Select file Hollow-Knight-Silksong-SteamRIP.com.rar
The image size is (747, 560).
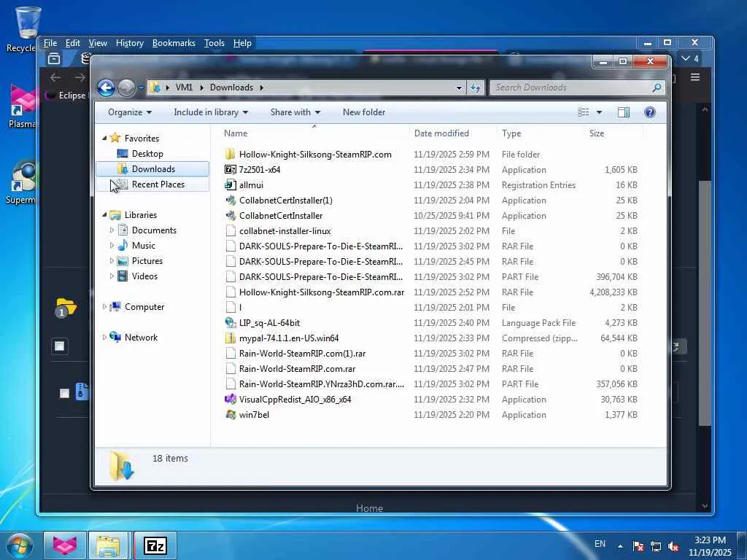pos(322,292)
